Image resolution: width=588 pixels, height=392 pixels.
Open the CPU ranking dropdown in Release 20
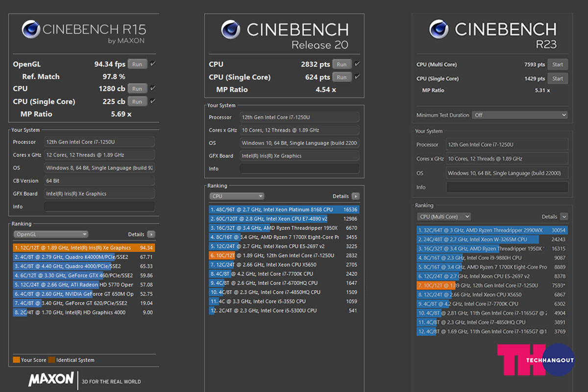tap(237, 196)
